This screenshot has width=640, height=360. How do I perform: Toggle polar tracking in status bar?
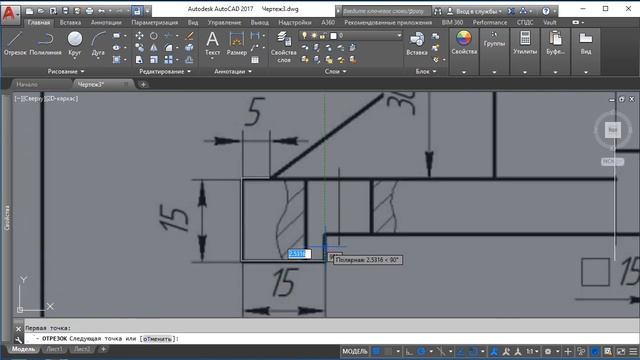(422, 351)
